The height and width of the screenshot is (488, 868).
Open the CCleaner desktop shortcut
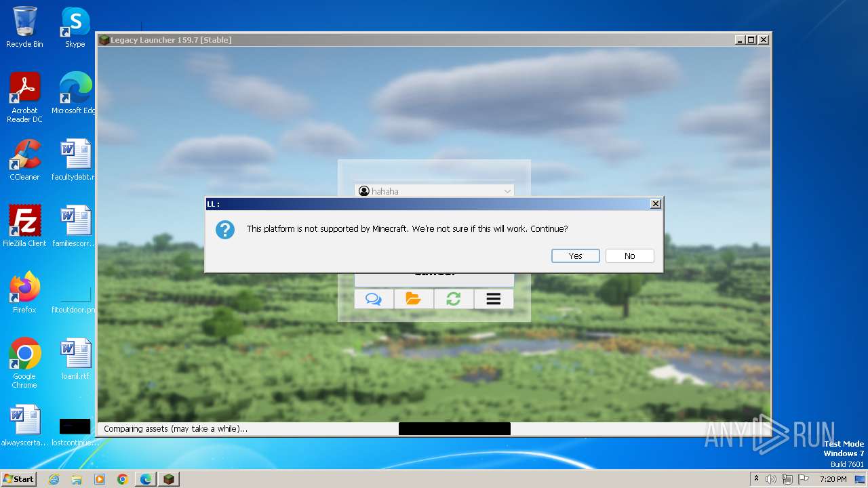(24, 160)
